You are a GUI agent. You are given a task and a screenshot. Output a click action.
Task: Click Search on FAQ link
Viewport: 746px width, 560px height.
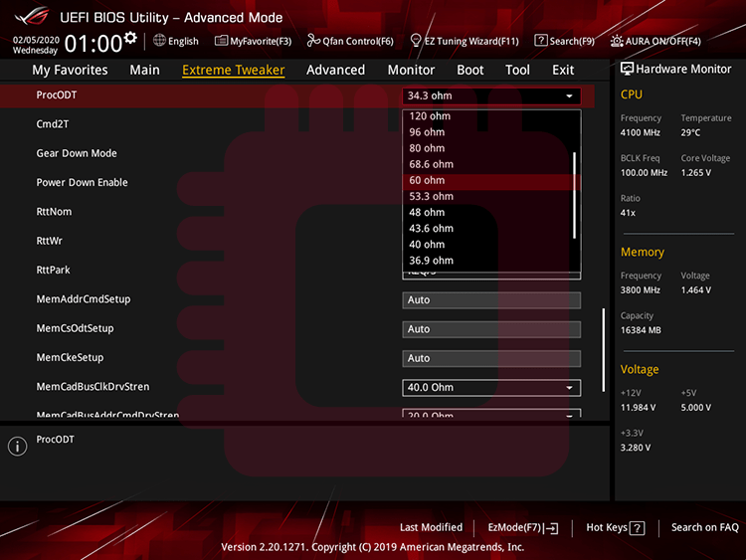pyautogui.click(x=704, y=528)
